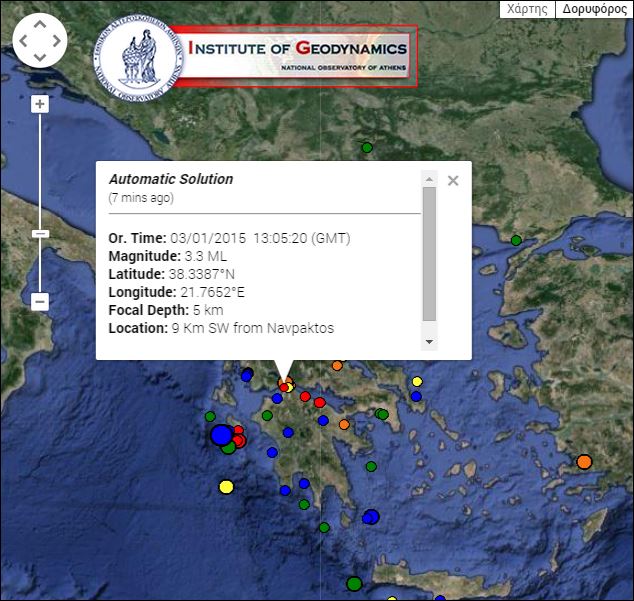The image size is (634, 601).
Task: Open the Institute of Geodynamics logo banner
Action: tap(256, 56)
